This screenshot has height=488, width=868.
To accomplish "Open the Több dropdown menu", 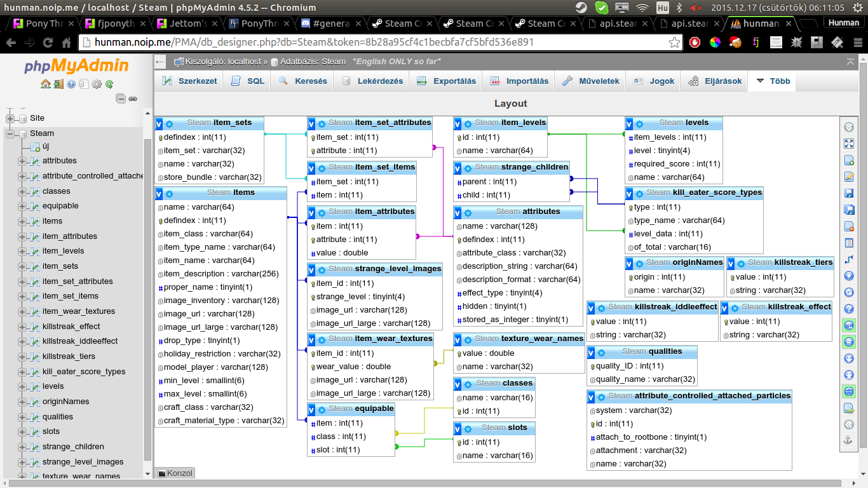I will [773, 81].
